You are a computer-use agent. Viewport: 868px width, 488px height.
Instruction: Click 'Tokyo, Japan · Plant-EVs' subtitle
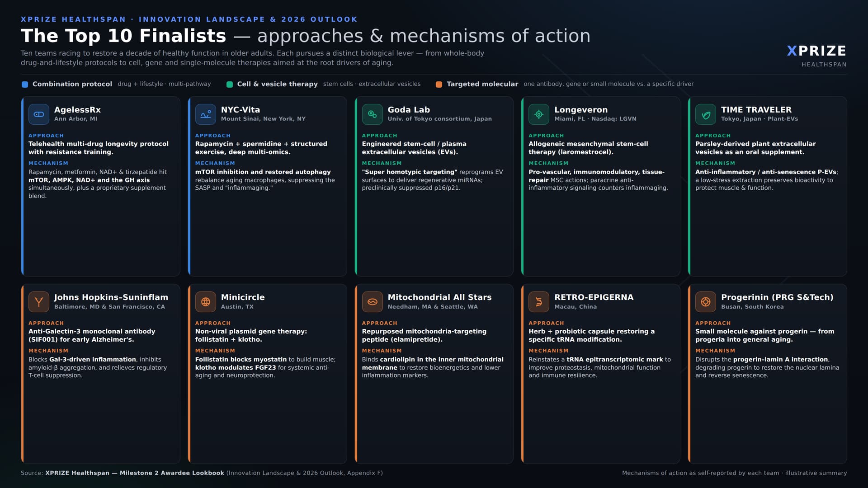(759, 119)
